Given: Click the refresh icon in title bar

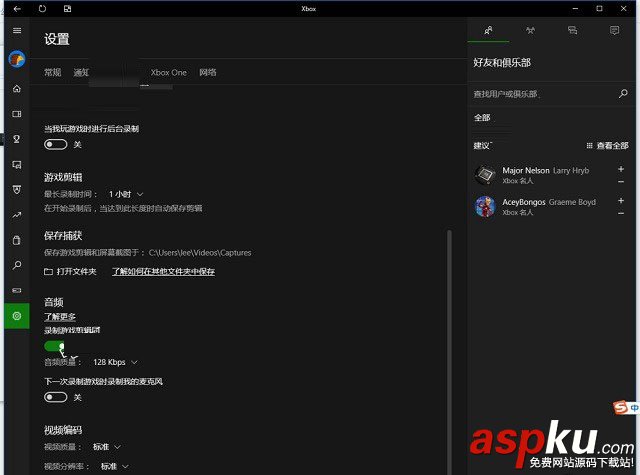Looking at the screenshot, I should 42,9.
